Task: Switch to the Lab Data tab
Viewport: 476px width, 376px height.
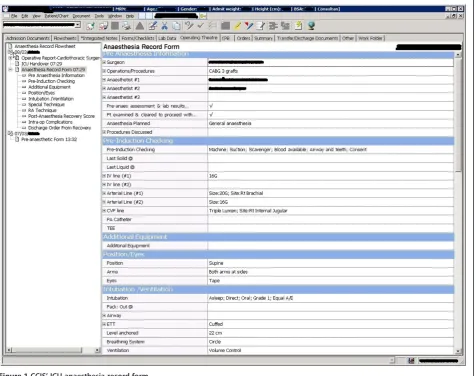Action: tap(167, 38)
